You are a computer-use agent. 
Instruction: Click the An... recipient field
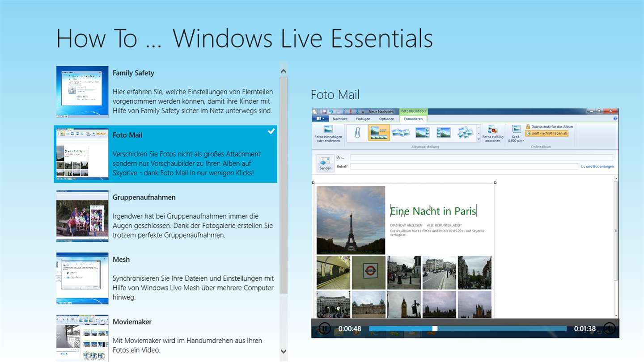[x=482, y=157]
